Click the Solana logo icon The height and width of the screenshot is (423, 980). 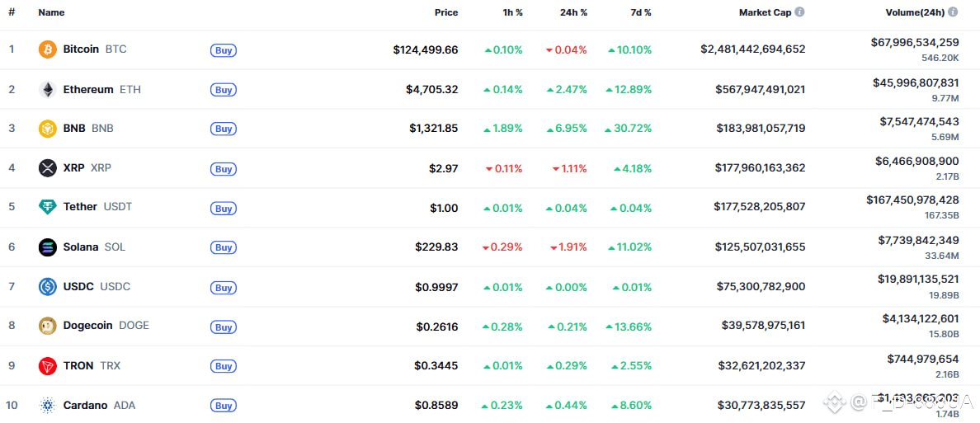(x=48, y=247)
